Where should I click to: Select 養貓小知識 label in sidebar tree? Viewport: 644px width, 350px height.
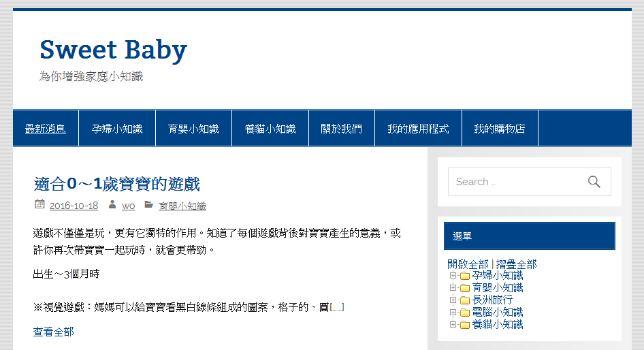498,325
